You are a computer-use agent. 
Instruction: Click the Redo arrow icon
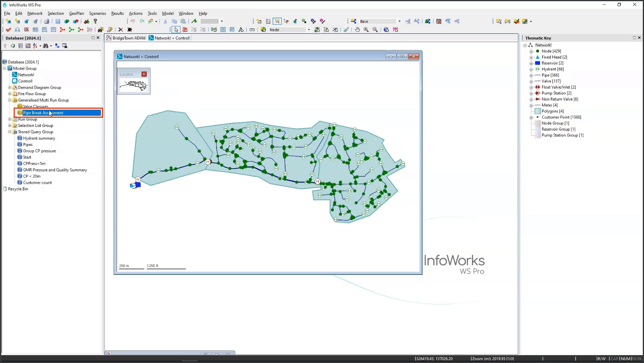(x=142, y=21)
